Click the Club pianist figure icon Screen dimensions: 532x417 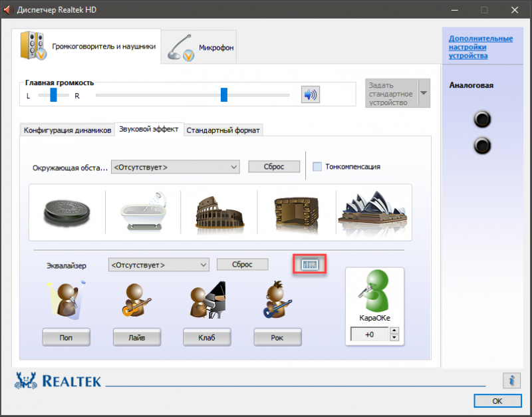(207, 299)
